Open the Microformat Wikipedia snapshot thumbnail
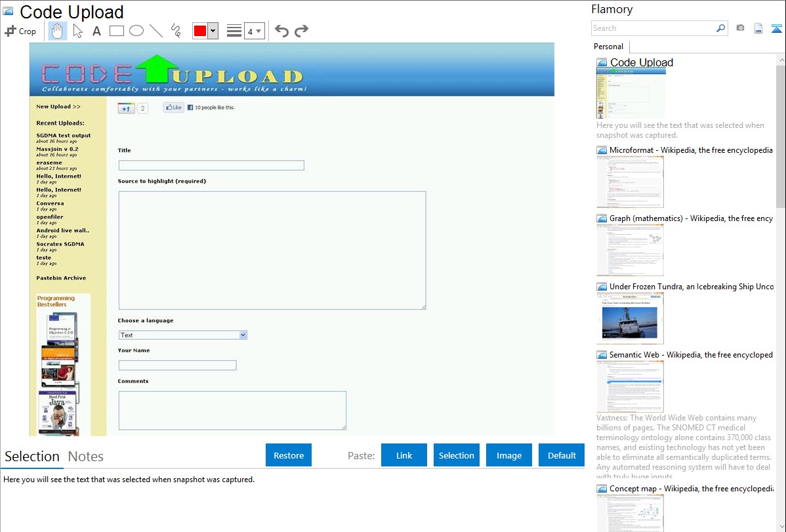The height and width of the screenshot is (532, 786). pos(630,182)
